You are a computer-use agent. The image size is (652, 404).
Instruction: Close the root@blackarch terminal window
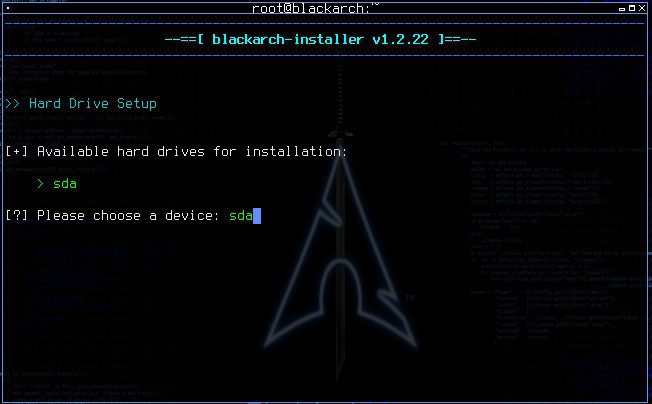point(642,8)
